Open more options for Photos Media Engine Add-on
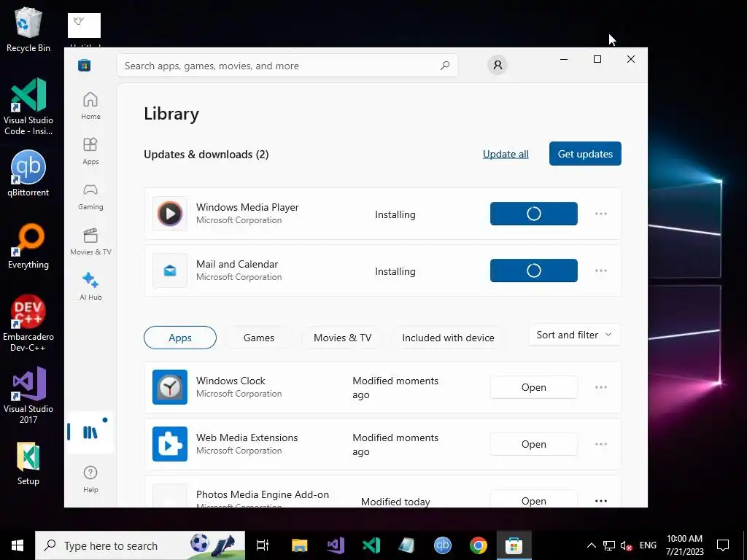 pyautogui.click(x=601, y=500)
